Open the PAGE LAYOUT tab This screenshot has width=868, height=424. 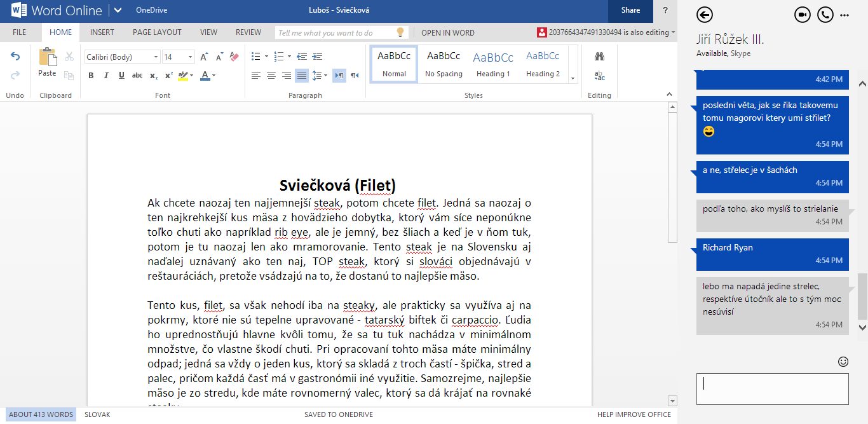(x=157, y=32)
